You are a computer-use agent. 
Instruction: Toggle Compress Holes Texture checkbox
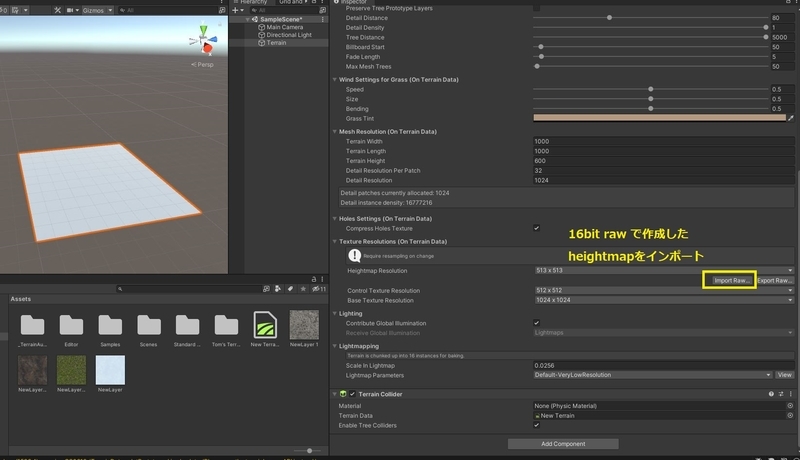pyautogui.click(x=536, y=228)
